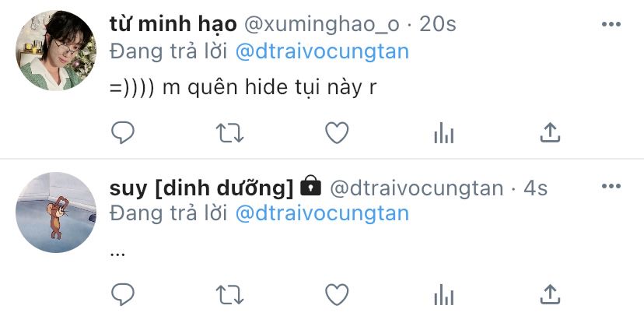
Task: Open từ minh hạo's profile picture
Action: coord(56,51)
